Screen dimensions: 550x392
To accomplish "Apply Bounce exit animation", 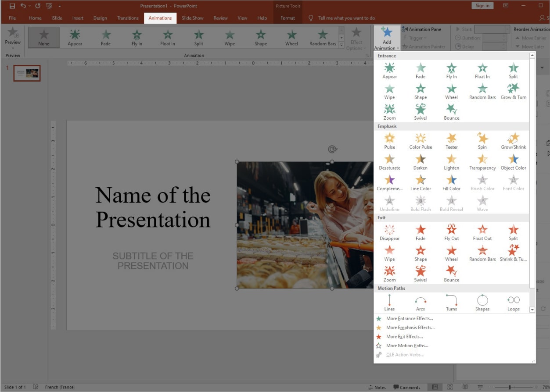I will (x=451, y=274).
